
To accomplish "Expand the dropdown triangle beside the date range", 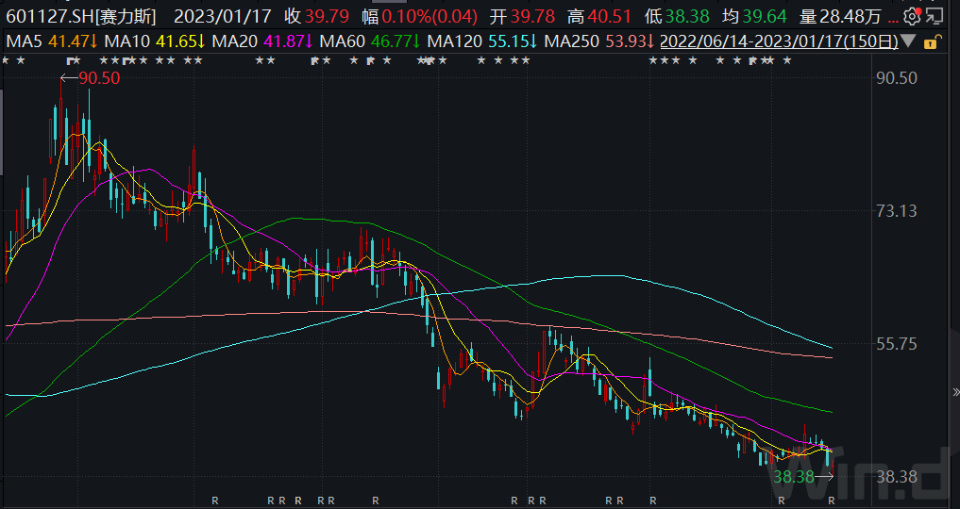I will [x=907, y=42].
